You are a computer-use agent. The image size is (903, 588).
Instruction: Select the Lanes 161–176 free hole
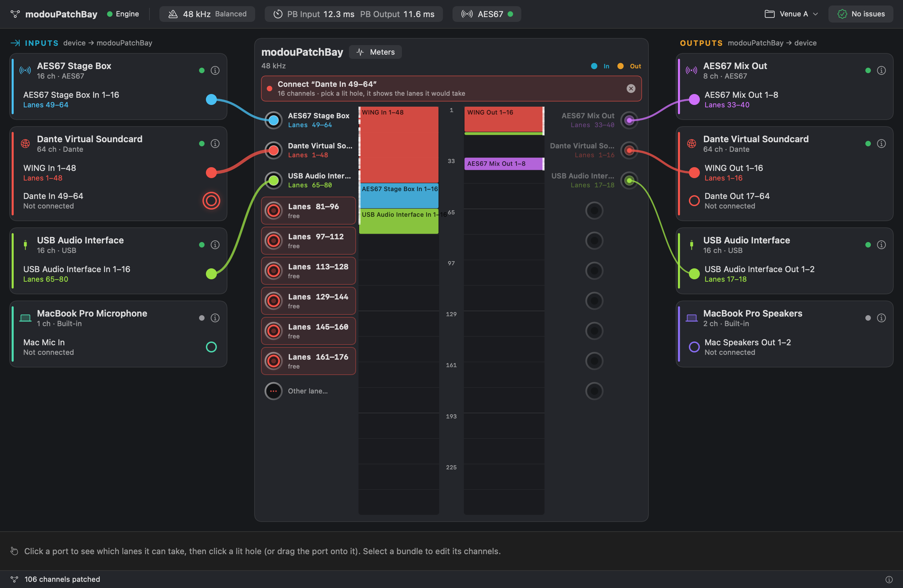tap(309, 361)
